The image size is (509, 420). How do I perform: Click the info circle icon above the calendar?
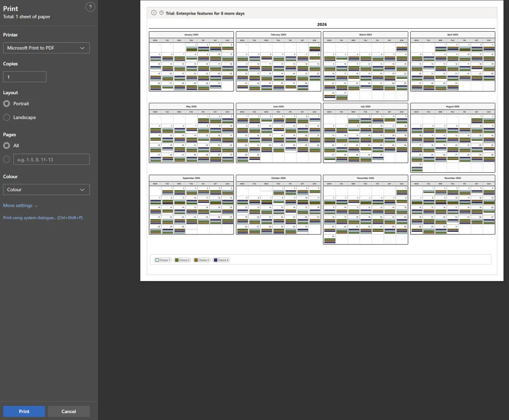click(154, 13)
